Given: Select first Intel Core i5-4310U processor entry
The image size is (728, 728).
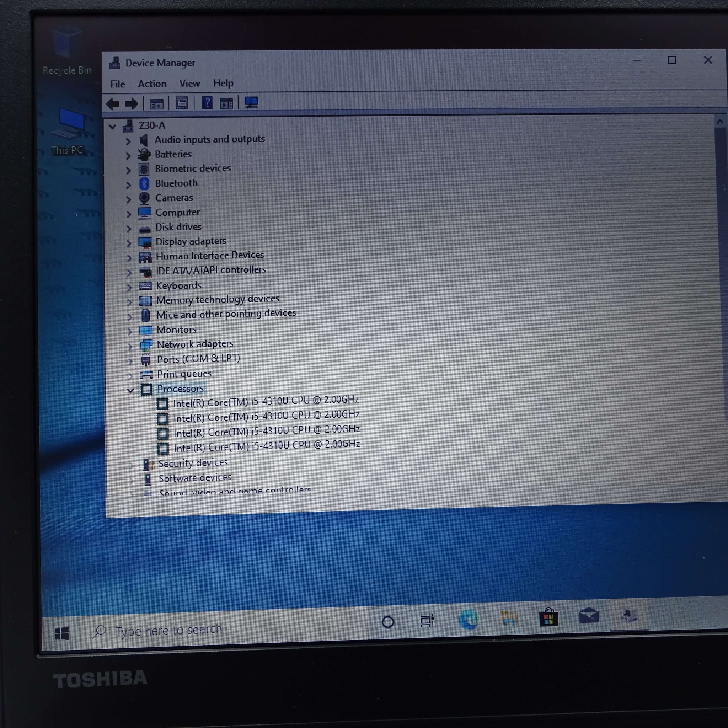Looking at the screenshot, I should 266,402.
